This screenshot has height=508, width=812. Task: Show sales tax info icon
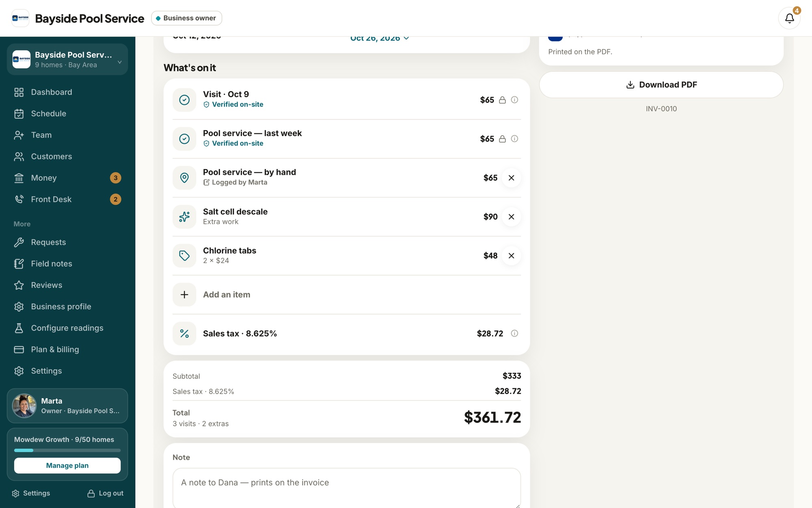point(514,334)
